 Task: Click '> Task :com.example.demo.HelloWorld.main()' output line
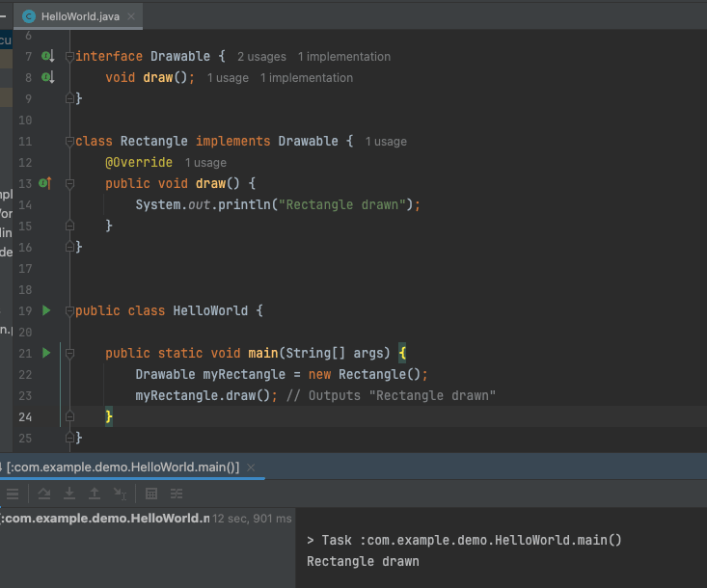pos(464,540)
